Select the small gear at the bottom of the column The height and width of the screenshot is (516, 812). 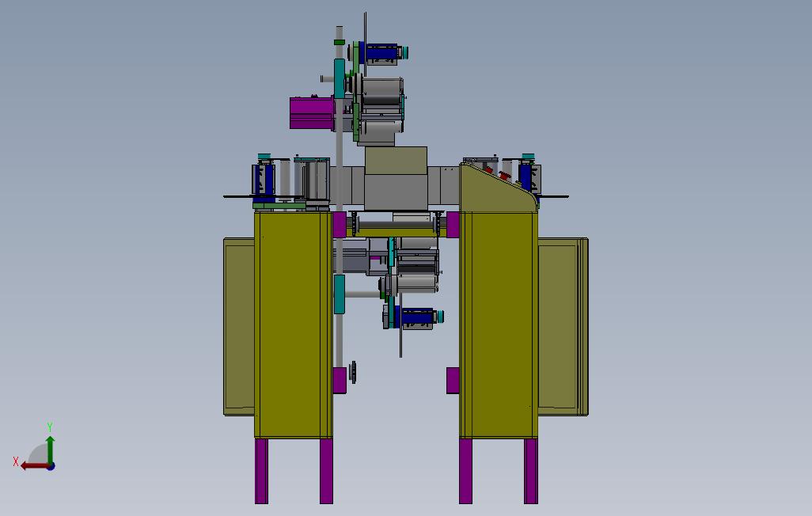tap(353, 373)
